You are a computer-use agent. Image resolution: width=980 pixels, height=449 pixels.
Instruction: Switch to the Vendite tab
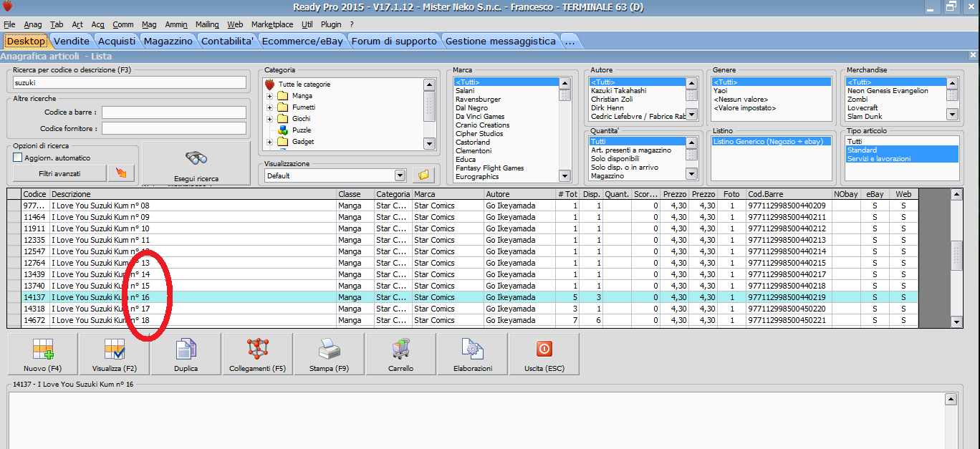pos(72,41)
